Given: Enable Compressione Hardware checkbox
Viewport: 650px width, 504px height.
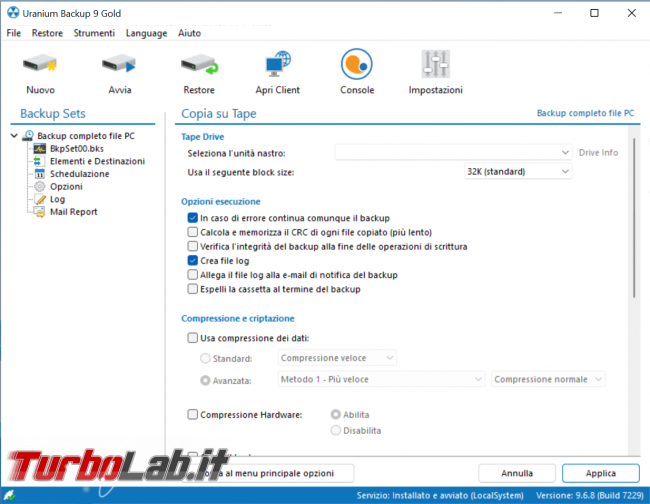Looking at the screenshot, I should (x=192, y=414).
